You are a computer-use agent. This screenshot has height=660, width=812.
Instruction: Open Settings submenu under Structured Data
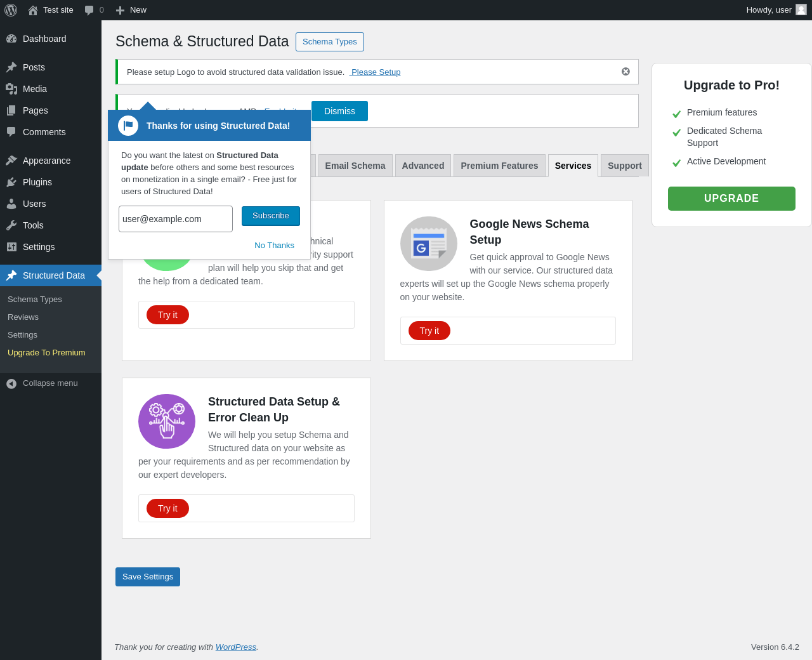pos(22,335)
